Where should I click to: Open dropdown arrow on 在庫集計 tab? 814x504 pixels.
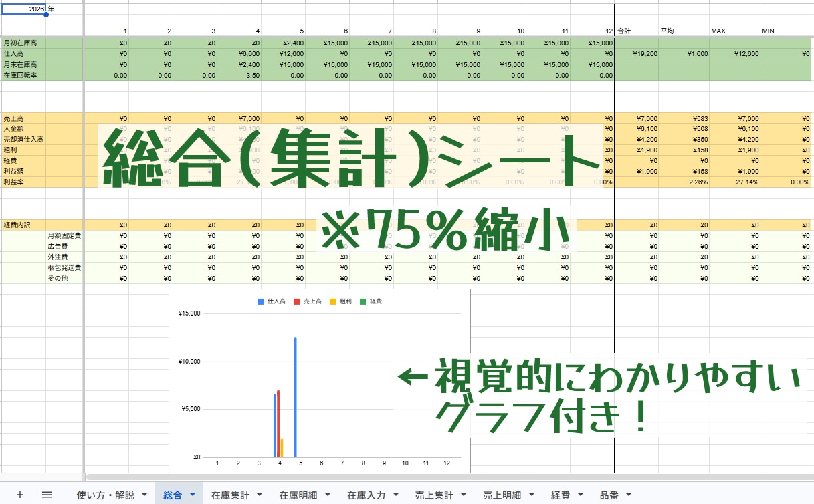[261, 495]
